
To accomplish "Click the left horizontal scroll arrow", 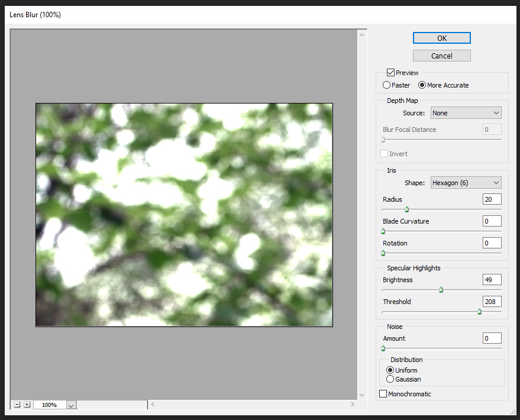I will 153,405.
